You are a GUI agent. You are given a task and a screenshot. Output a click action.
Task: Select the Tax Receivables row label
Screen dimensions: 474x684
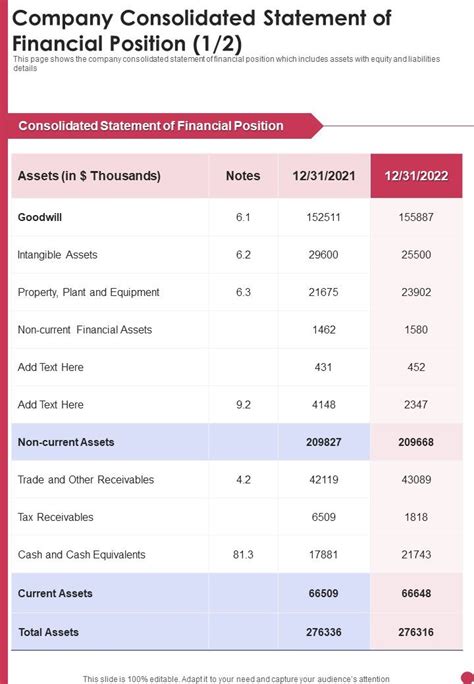(55, 517)
